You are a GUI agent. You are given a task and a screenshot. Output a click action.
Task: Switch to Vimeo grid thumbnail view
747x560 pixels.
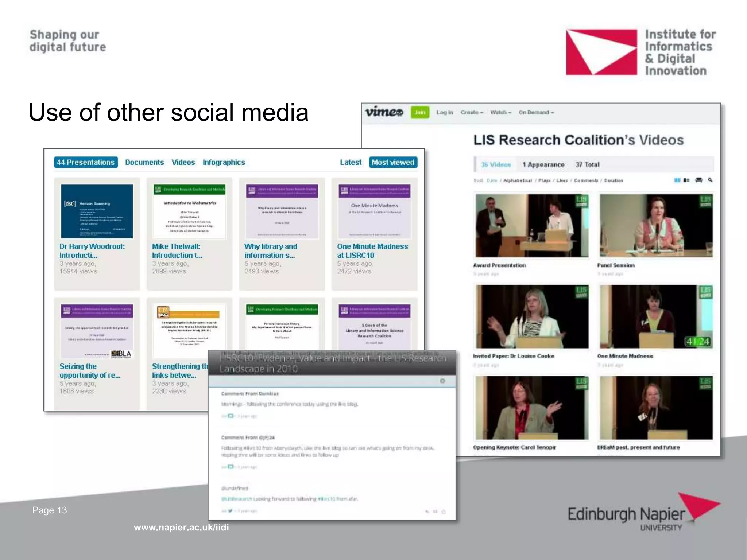(x=677, y=180)
